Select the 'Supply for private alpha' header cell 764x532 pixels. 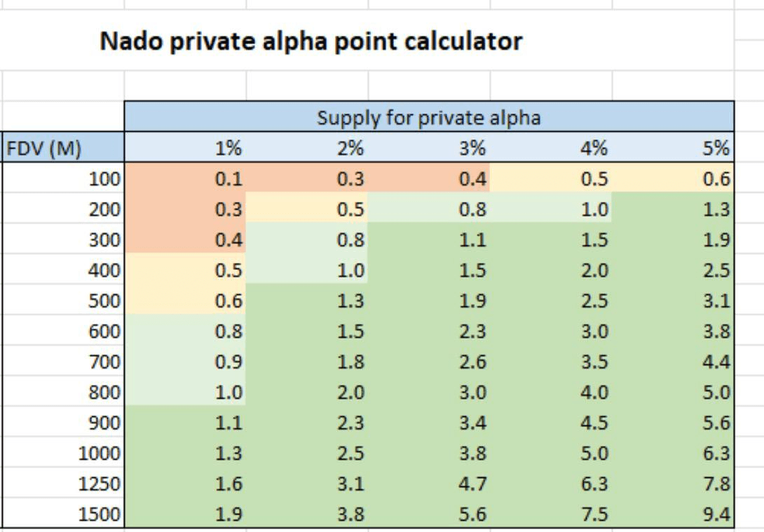(x=428, y=117)
